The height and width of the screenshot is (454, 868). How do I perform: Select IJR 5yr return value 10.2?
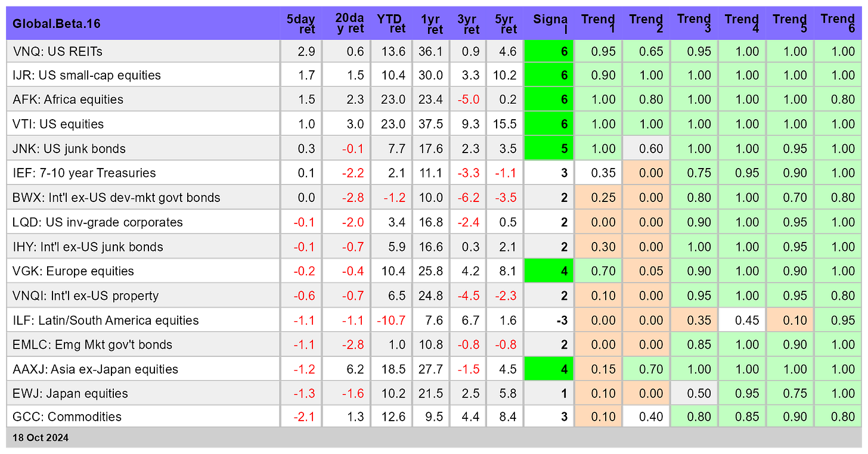click(506, 75)
